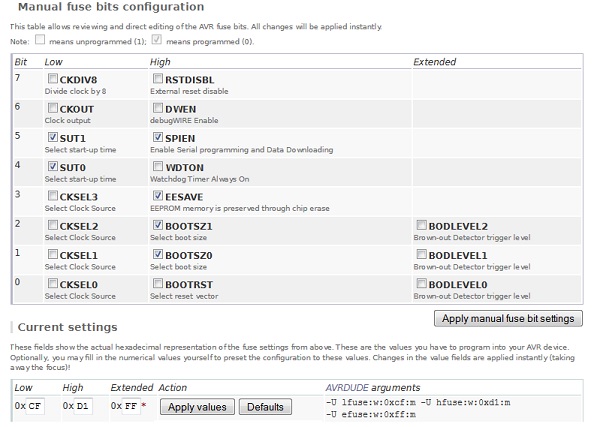Screen dimensions: 600x427
Task: Click 'EEPROM memory is preserved through chip erase'
Action: [x=240, y=209]
